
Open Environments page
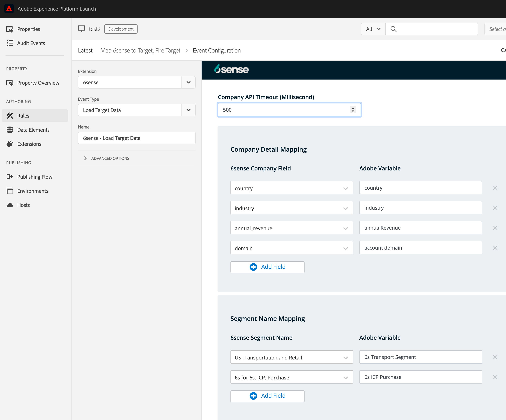(x=27, y=191)
